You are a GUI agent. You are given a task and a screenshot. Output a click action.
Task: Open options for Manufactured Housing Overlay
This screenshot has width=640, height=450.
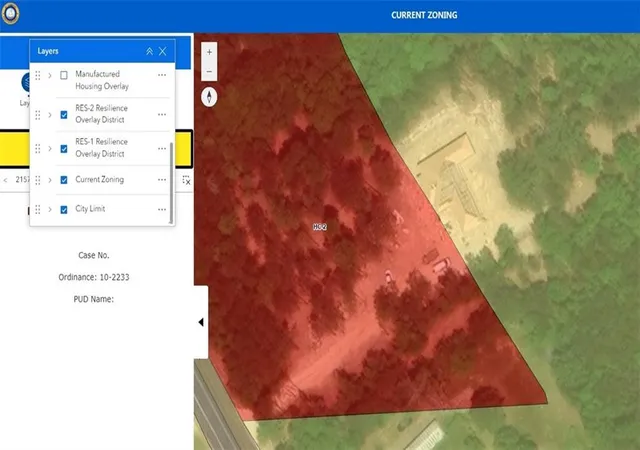pos(162,75)
